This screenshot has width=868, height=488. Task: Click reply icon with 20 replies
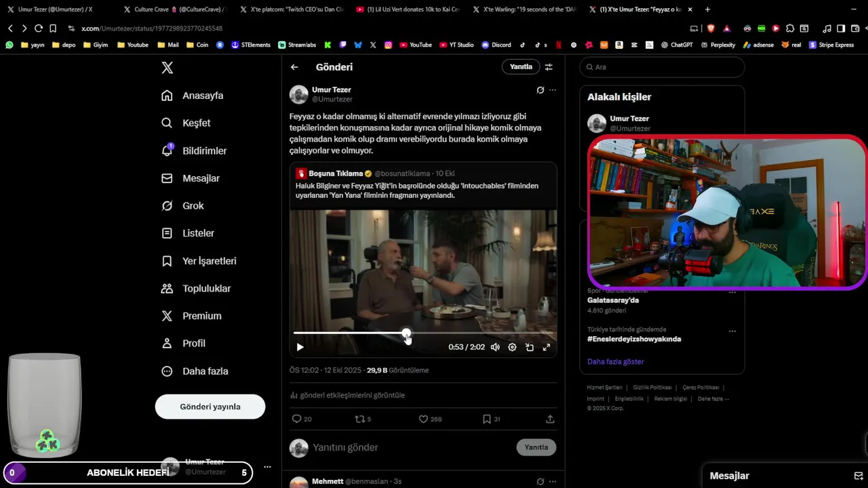point(296,419)
